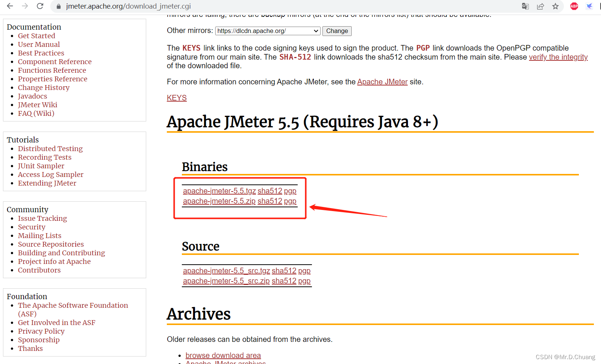
Task: Open Mailing Lists link
Action: click(40, 235)
